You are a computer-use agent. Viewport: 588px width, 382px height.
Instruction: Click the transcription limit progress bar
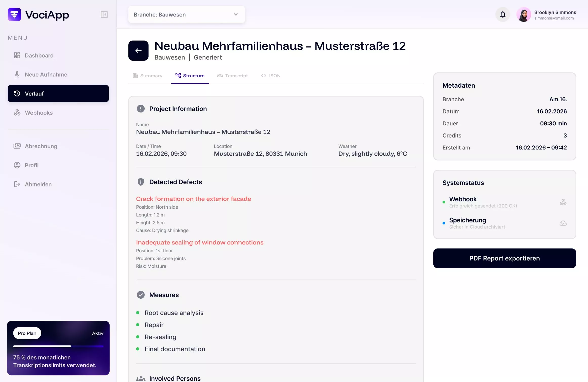pyautogui.click(x=58, y=346)
